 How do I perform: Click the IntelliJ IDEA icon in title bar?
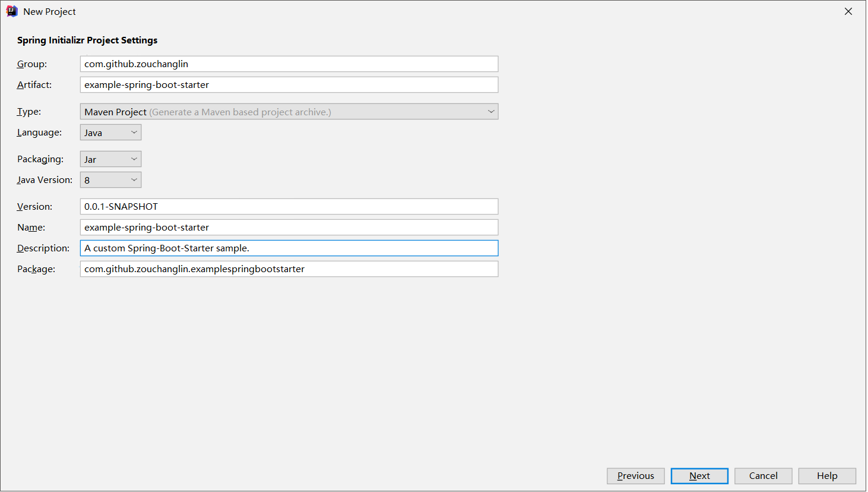pyautogui.click(x=12, y=11)
